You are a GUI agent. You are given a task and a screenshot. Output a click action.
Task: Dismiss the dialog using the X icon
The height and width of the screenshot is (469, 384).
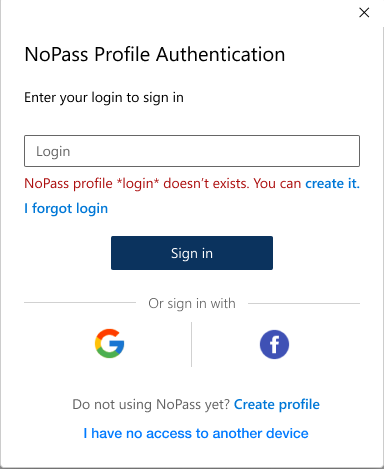[364, 13]
